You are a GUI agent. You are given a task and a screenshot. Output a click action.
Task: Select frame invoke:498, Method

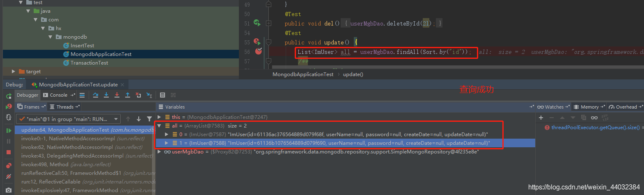(x=85, y=165)
